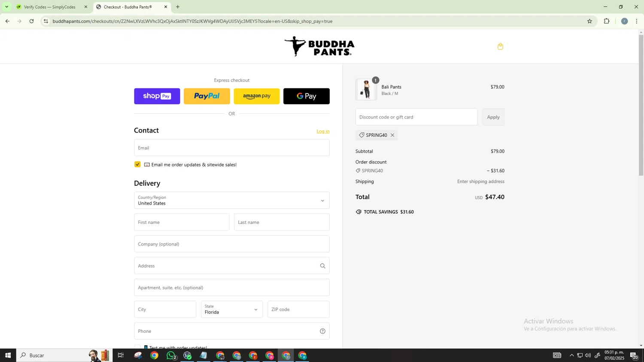This screenshot has height=362, width=644.
Task: Focus the Company (optional) field
Action: click(232, 244)
